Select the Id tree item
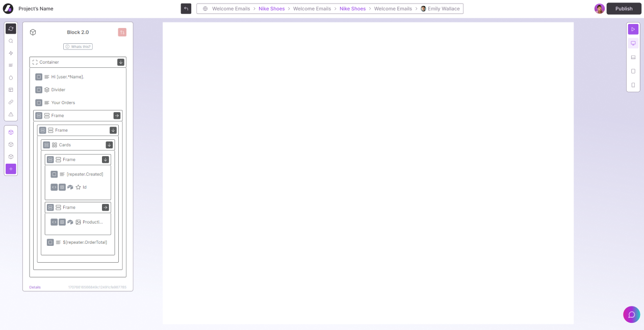This screenshot has width=644, height=330. pyautogui.click(x=85, y=187)
